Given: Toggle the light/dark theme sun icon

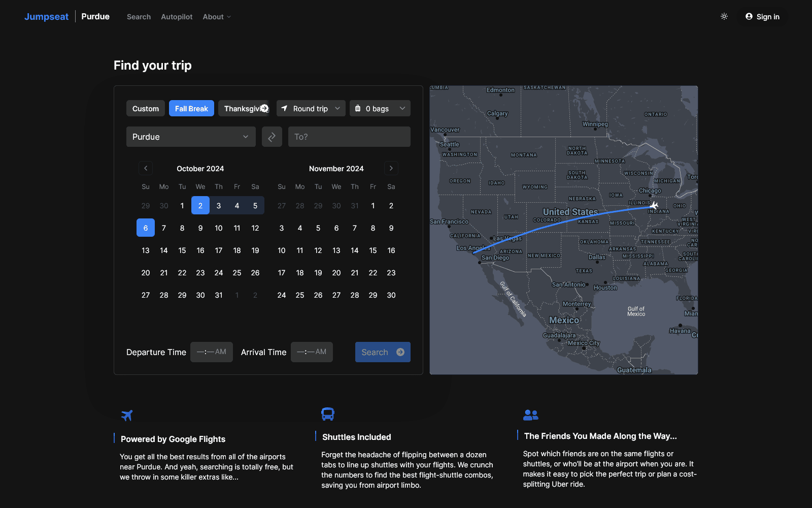Looking at the screenshot, I should 724,16.
